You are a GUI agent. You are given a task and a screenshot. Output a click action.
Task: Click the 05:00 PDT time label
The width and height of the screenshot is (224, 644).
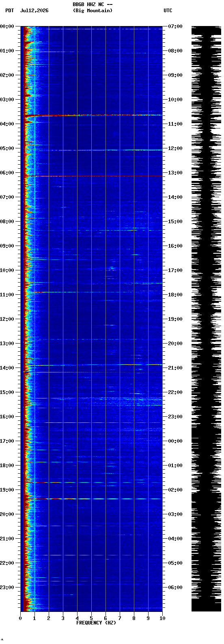(7, 148)
